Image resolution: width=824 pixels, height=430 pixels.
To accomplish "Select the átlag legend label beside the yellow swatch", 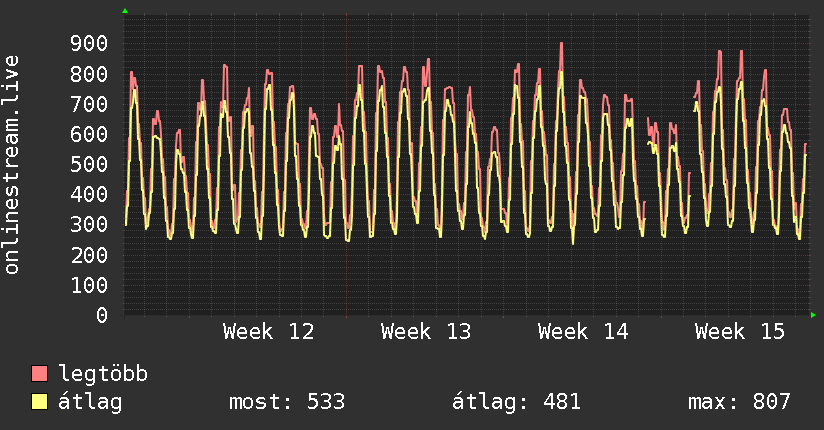I will click(x=90, y=402).
